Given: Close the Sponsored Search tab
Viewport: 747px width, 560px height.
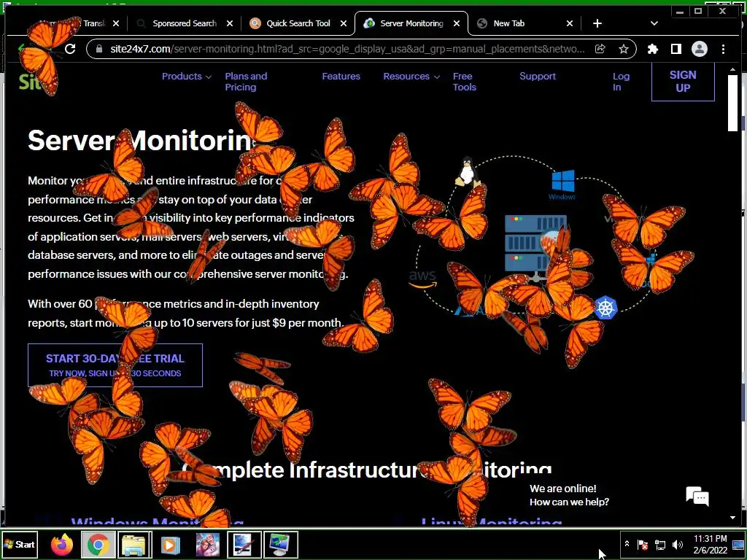Looking at the screenshot, I should click(230, 23).
